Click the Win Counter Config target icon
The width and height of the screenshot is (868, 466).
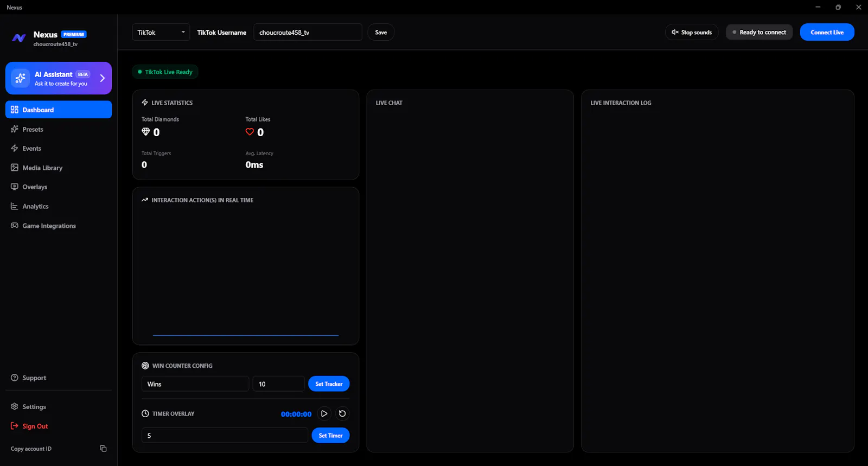[145, 366]
